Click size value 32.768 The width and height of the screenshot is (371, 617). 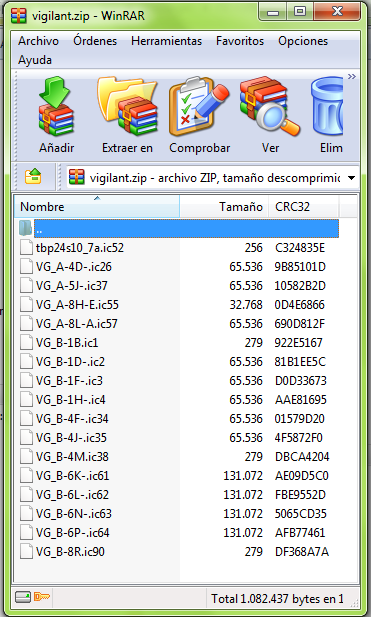click(246, 305)
